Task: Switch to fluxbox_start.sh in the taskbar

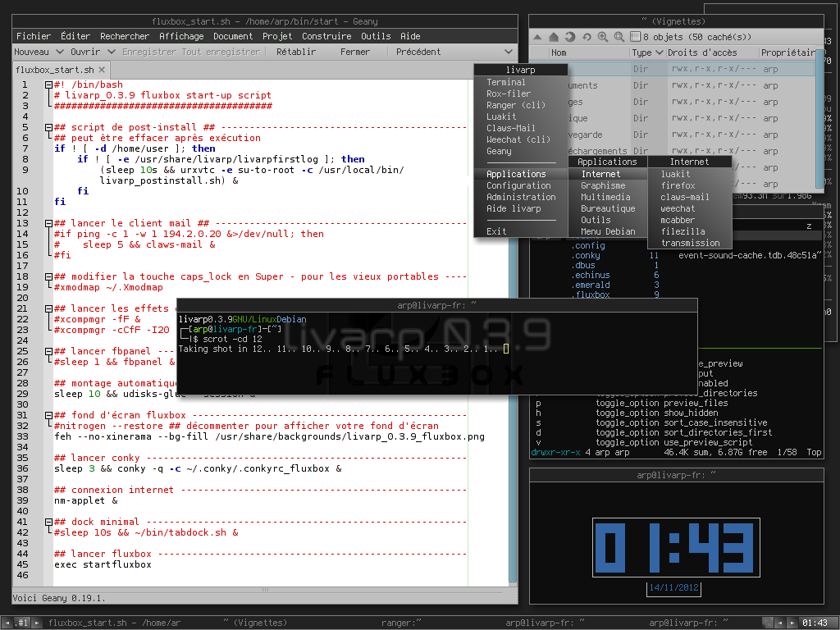Action: click(115, 623)
